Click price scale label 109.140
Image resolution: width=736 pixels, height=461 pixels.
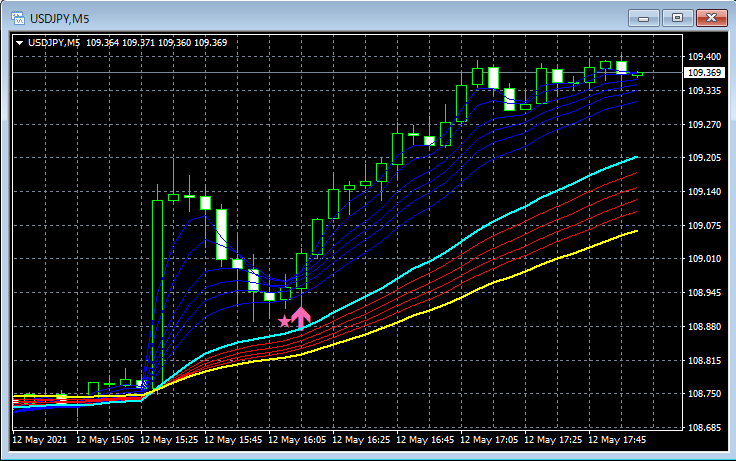(x=704, y=192)
